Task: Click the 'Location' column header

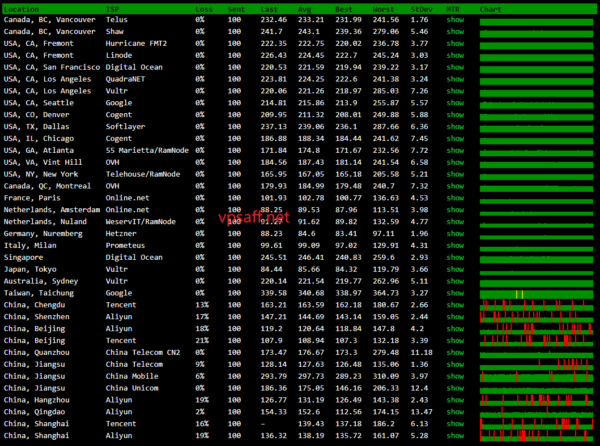Action: pyautogui.click(x=21, y=9)
